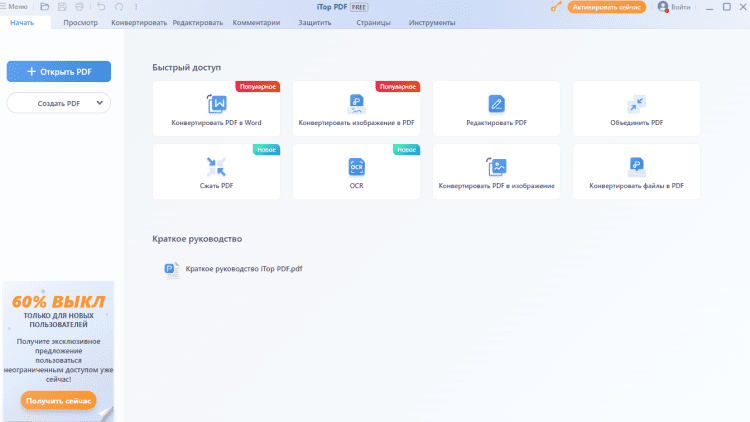Click the redo arrow icon

119,7
